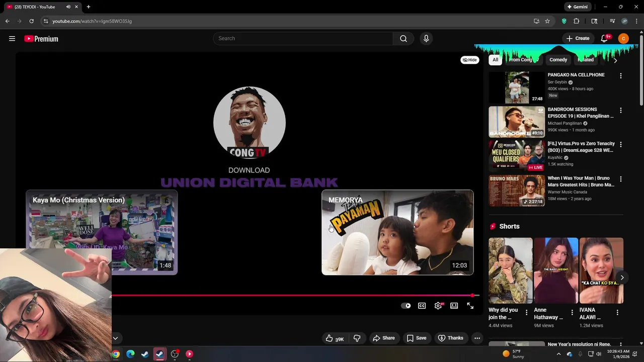644x362 pixels.
Task: Play Kaya Mo (Christmas Version) end card
Action: coord(102,232)
